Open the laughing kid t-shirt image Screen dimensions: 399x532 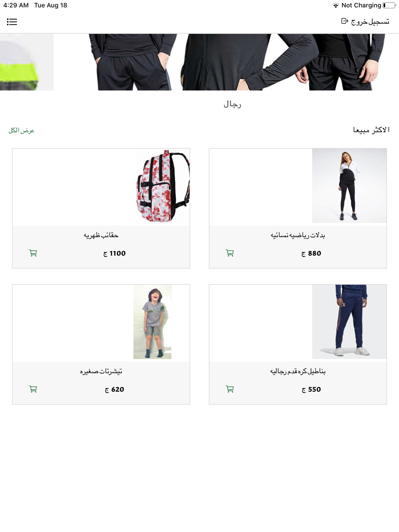pos(152,321)
